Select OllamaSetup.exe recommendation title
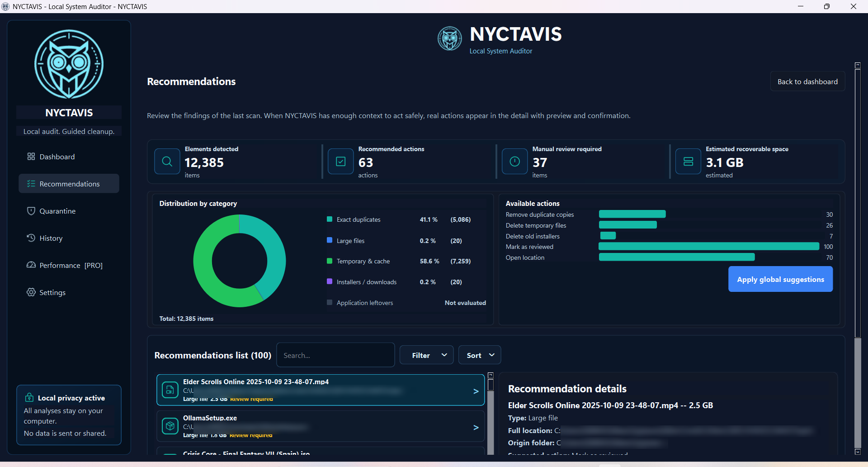Viewport: 868px width, 467px height. [x=210, y=418]
